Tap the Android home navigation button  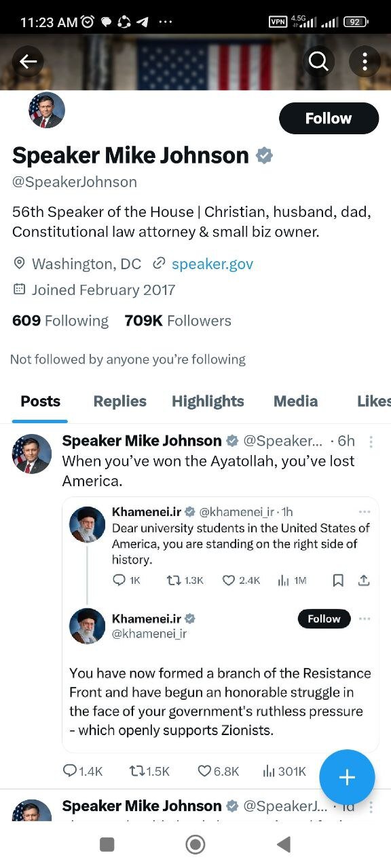tap(195, 844)
